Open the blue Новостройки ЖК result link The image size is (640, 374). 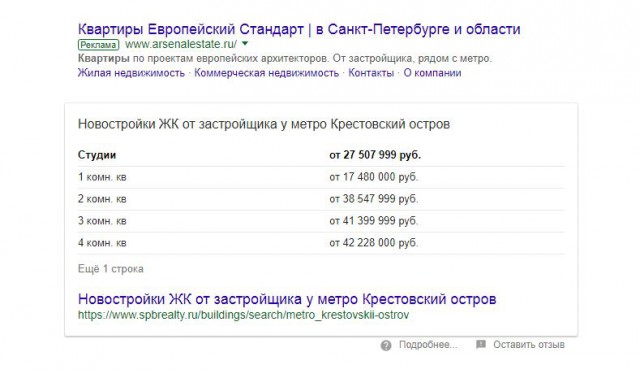click(287, 299)
